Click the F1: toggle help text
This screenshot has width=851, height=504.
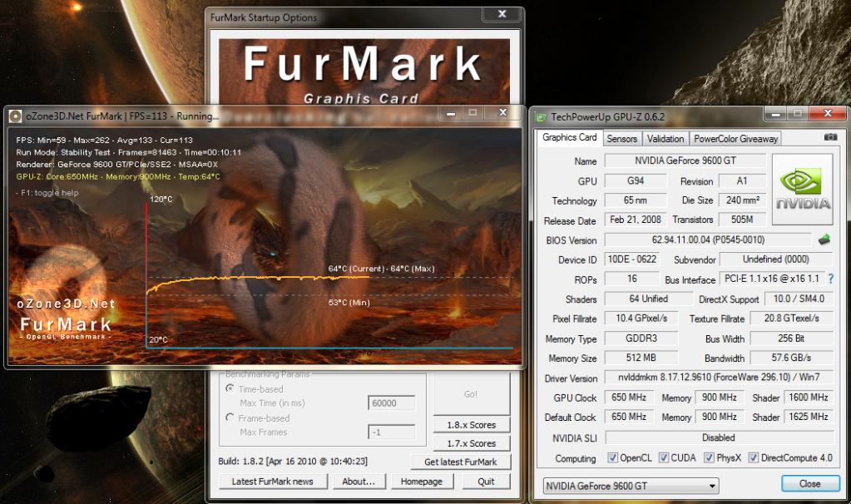point(47,193)
